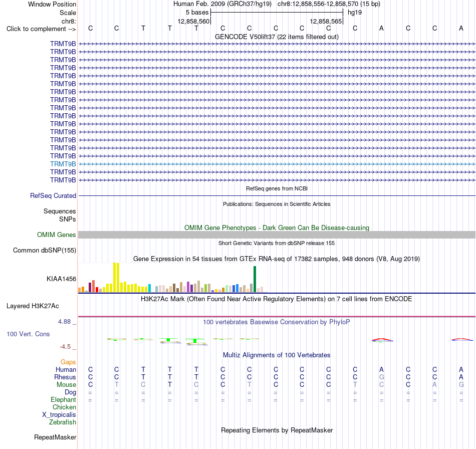Image resolution: width=476 pixels, height=449 pixels.
Task: Click the Zebrafish species label
Action: [x=63, y=422]
